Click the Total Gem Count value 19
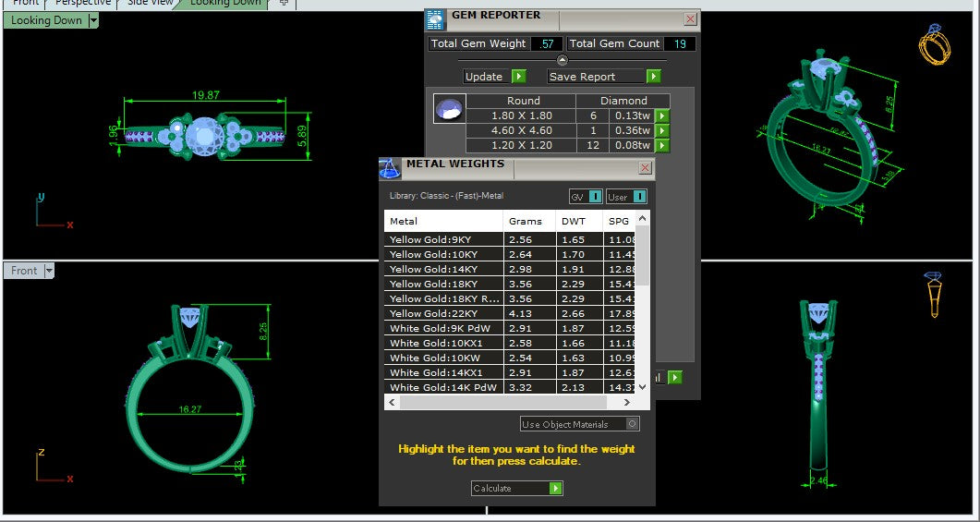Image resolution: width=980 pixels, height=522 pixels. 680,43
